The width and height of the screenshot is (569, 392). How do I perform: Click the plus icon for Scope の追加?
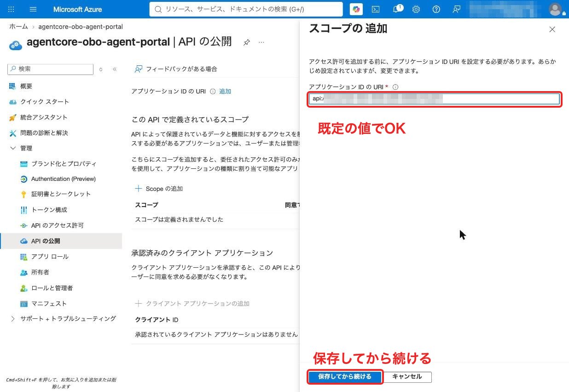139,189
